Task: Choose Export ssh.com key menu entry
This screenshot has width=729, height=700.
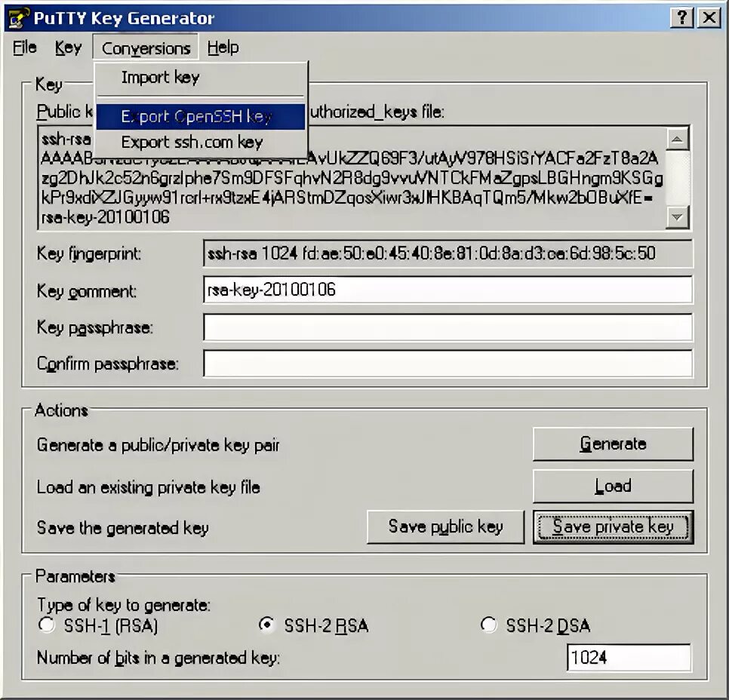Action: click(x=201, y=142)
